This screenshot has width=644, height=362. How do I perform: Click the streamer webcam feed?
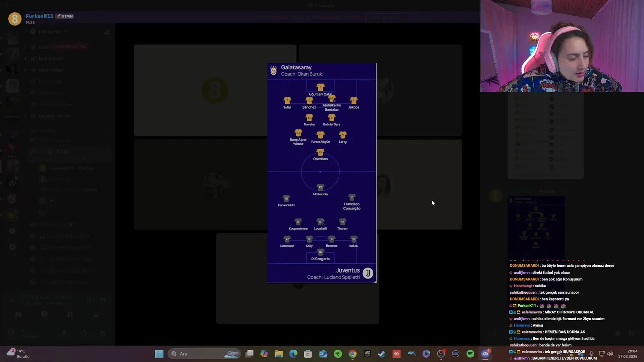click(x=562, y=46)
